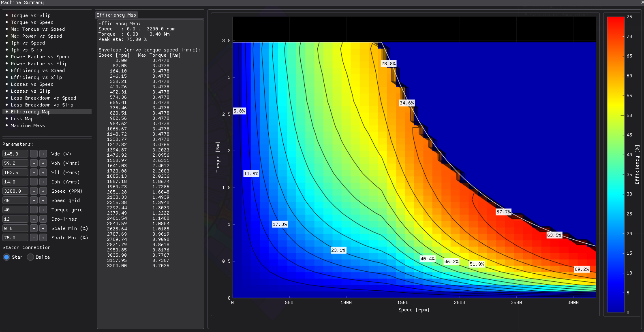The image size is (644, 332).
Task: Decrease Scale Min percent
Action: [x=34, y=228]
